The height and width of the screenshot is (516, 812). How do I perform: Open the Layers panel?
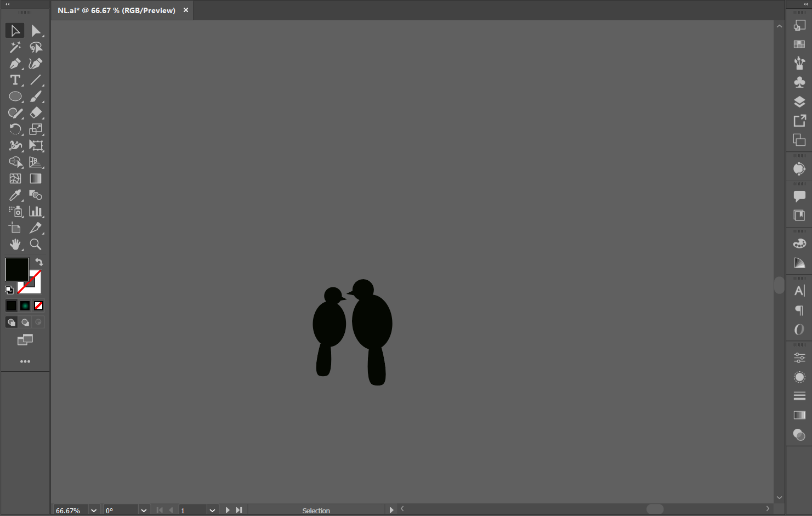[x=799, y=101]
